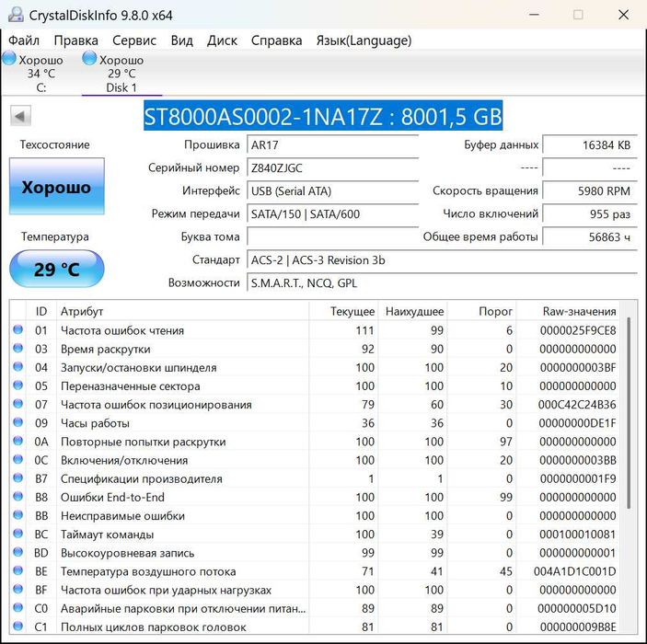The width and height of the screenshot is (647, 644).
Task: Click the SMART table vertical scrollbar
Action: pyautogui.click(x=629, y=412)
